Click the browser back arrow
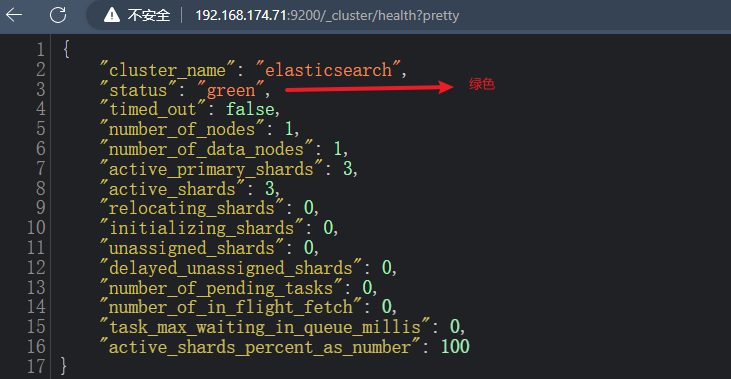 (x=14, y=15)
